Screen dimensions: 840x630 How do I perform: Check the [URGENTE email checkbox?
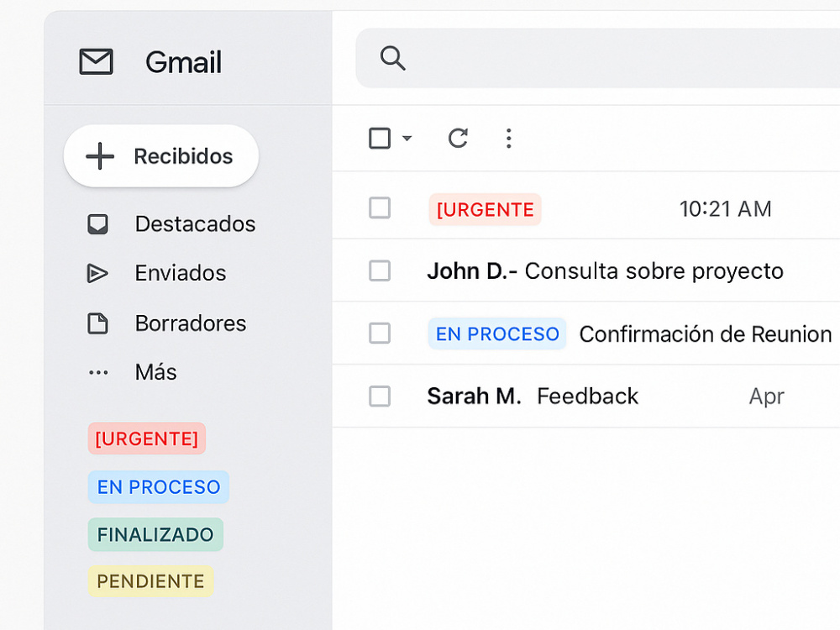(380, 207)
